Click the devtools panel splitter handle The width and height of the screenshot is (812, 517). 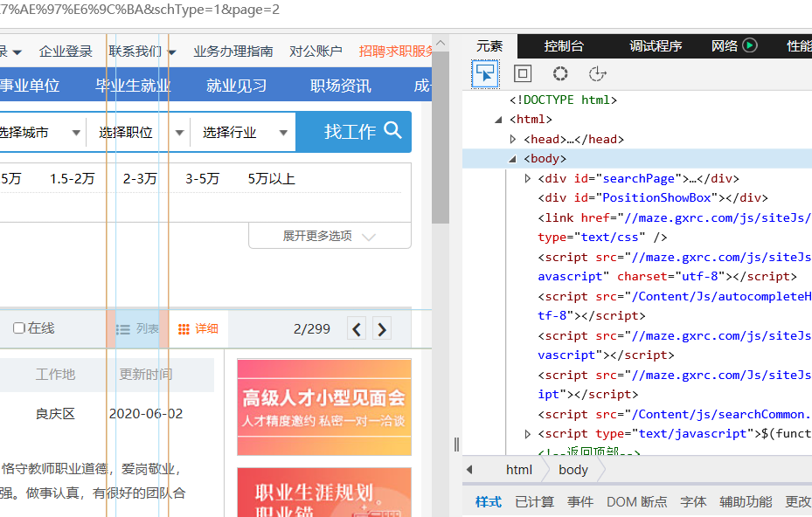coord(456,444)
